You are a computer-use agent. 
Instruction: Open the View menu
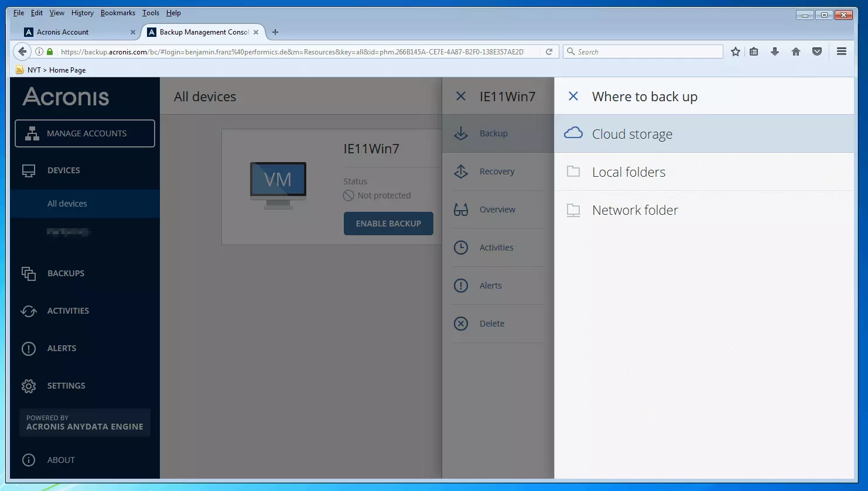(57, 13)
